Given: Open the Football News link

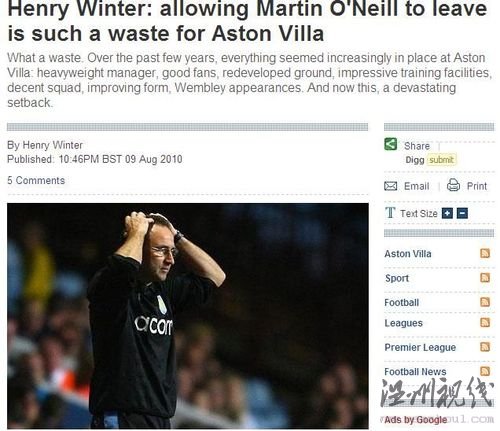Looking at the screenshot, I should 415,372.
